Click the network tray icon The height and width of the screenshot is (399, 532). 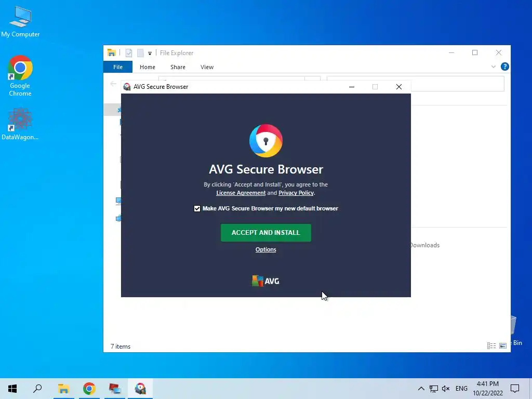[434, 389]
